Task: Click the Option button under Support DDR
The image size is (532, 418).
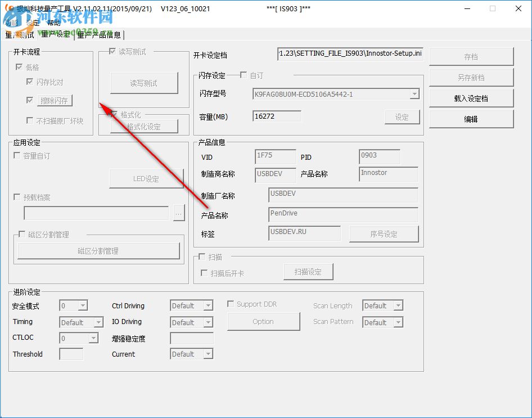Action: click(x=263, y=321)
